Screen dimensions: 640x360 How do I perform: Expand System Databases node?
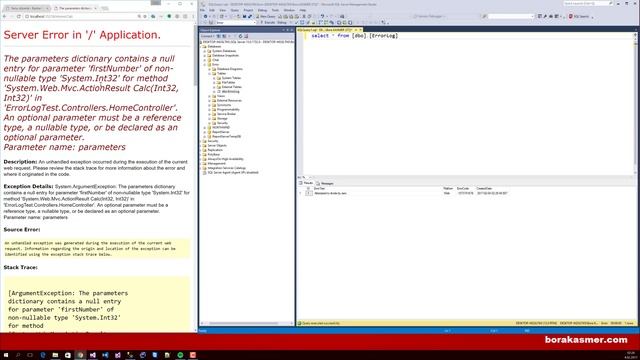tap(205, 51)
